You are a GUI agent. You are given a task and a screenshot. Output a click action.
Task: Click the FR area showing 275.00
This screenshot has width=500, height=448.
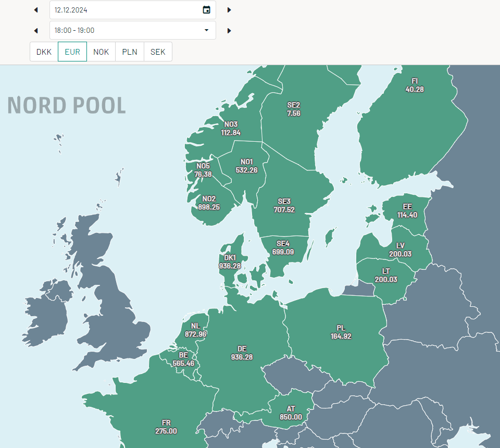pos(166,427)
